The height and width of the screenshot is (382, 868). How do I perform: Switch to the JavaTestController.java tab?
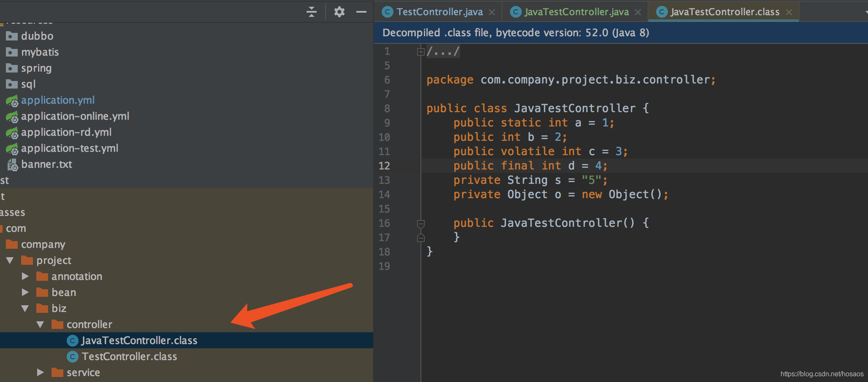pyautogui.click(x=576, y=12)
